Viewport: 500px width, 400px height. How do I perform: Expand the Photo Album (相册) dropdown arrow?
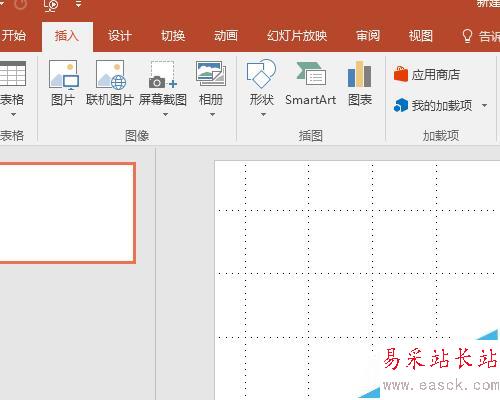pos(212,115)
